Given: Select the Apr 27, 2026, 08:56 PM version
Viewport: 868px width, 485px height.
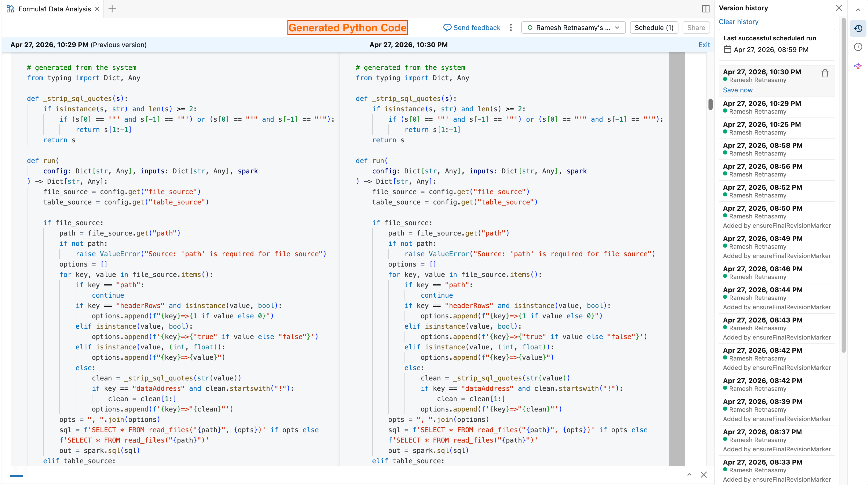Looking at the screenshot, I should pyautogui.click(x=777, y=170).
